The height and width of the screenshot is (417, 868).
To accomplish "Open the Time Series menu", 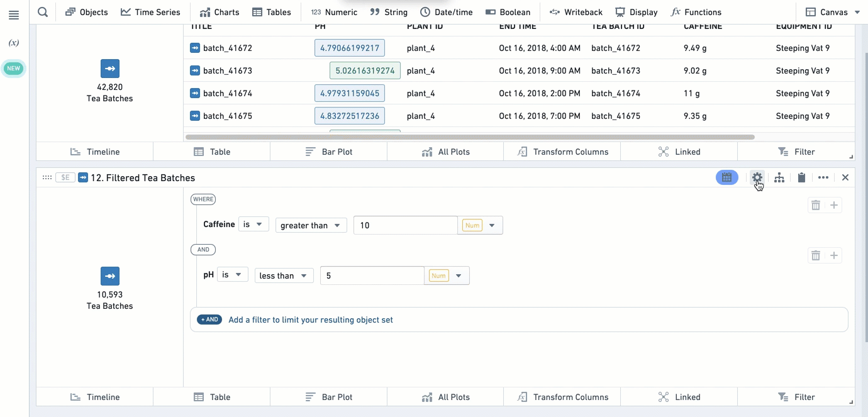I will [150, 12].
